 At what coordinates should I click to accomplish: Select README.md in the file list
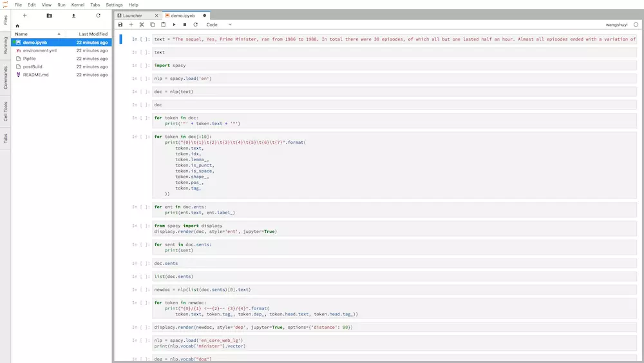[62, 75]
